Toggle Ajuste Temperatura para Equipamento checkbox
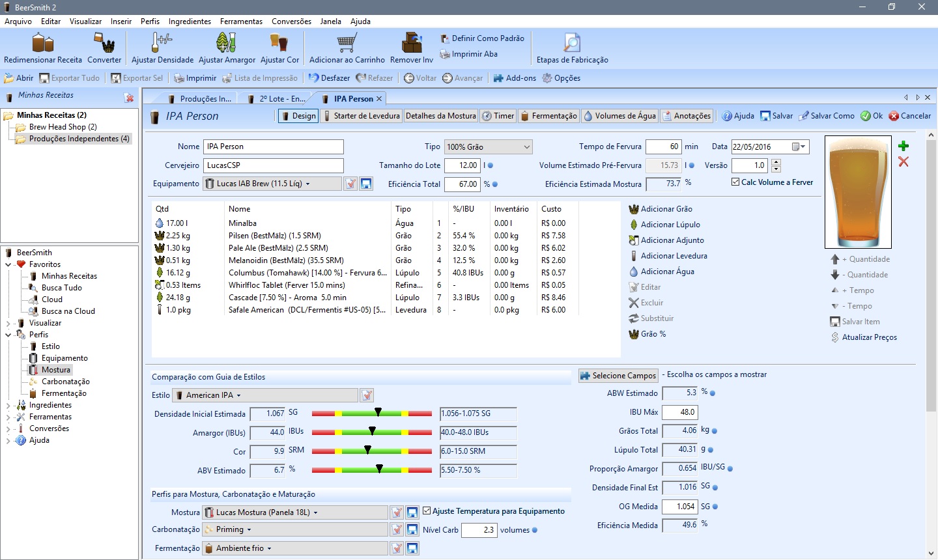The image size is (938, 560). click(x=427, y=511)
